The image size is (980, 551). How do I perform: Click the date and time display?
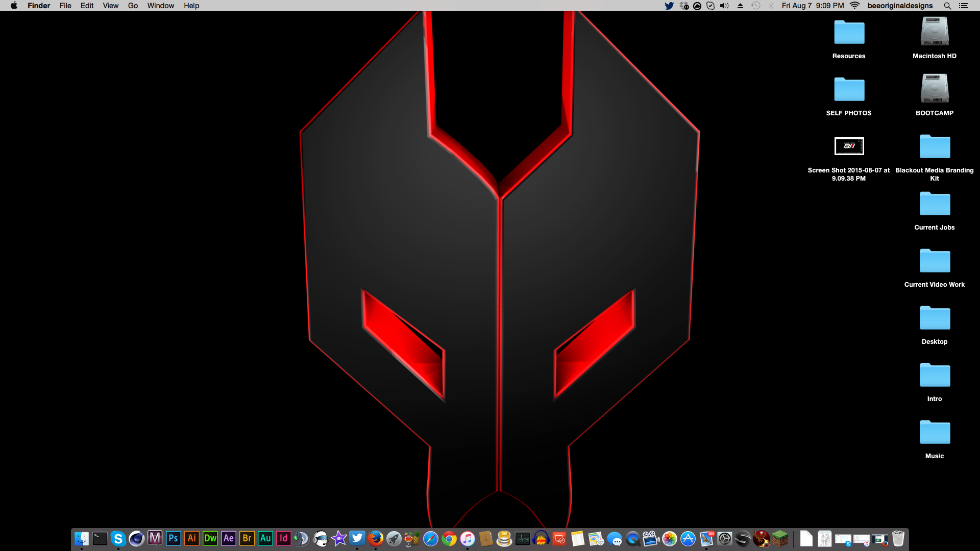(x=813, y=6)
